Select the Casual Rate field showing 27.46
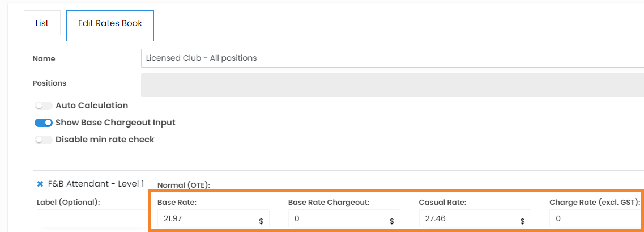This screenshot has width=644, height=232. [x=467, y=218]
